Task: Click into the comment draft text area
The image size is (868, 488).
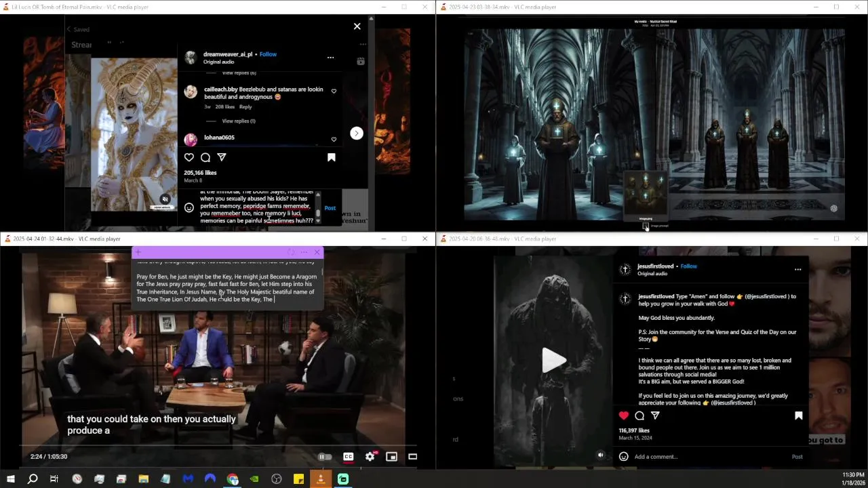Action: 256,208
